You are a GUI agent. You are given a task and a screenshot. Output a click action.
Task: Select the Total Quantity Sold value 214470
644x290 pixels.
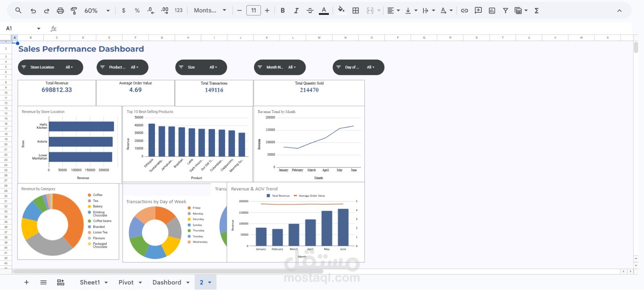309,90
